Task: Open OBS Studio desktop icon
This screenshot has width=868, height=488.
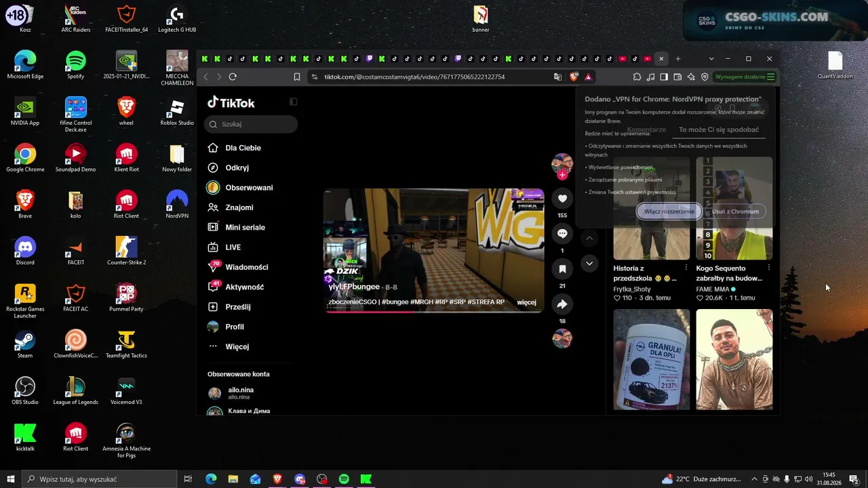Action: click(25, 390)
